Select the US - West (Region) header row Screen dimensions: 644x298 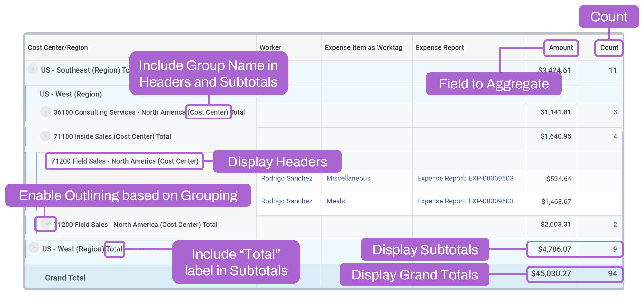pos(71,94)
